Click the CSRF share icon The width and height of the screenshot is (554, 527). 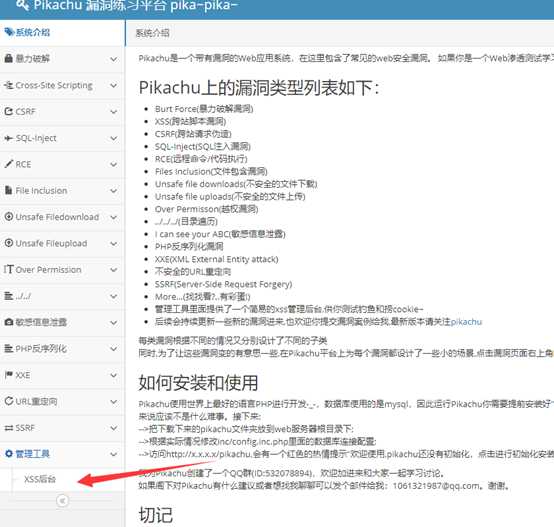coord(8,111)
